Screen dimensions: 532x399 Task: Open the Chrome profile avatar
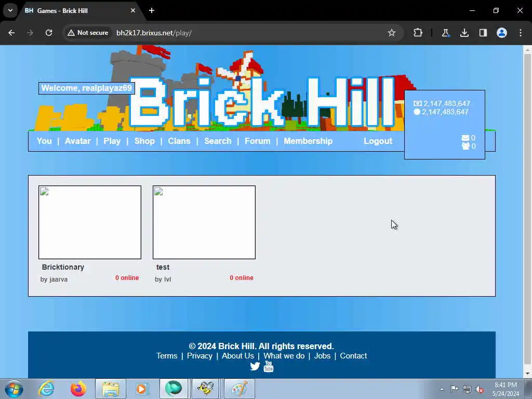(x=502, y=33)
